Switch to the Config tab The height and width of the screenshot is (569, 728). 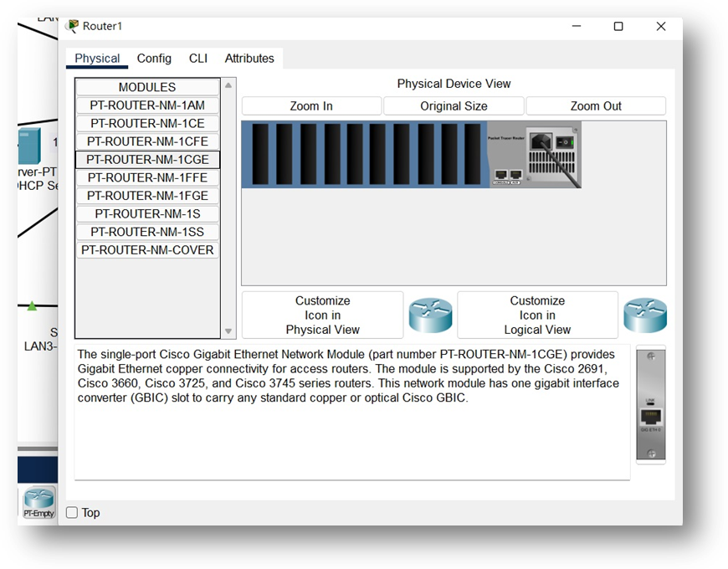(154, 59)
